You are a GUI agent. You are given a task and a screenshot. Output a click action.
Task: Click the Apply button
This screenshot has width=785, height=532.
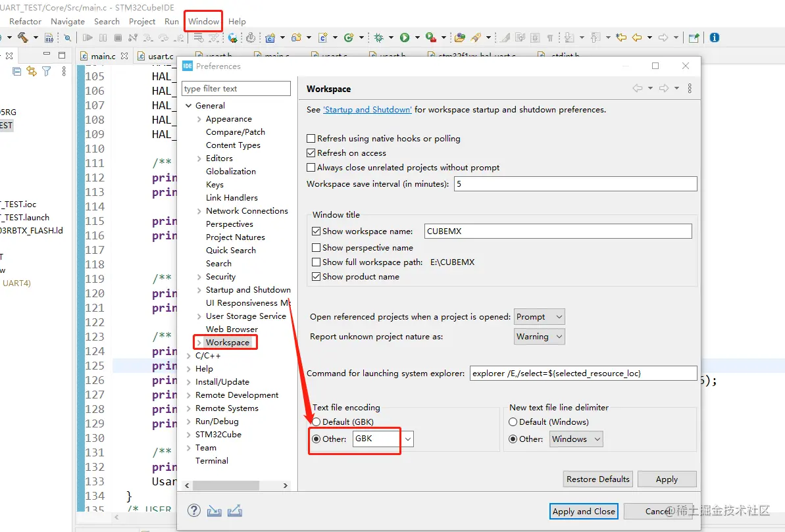pos(667,479)
